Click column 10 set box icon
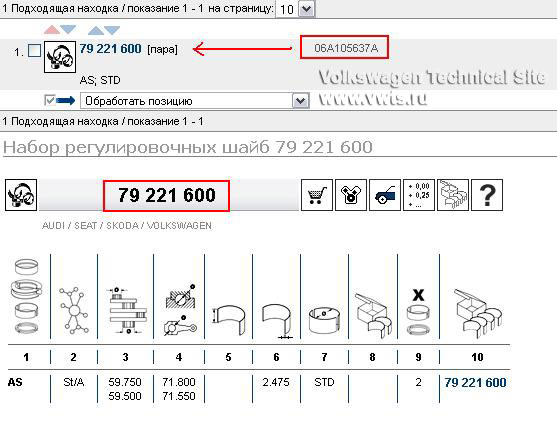 [x=477, y=313]
